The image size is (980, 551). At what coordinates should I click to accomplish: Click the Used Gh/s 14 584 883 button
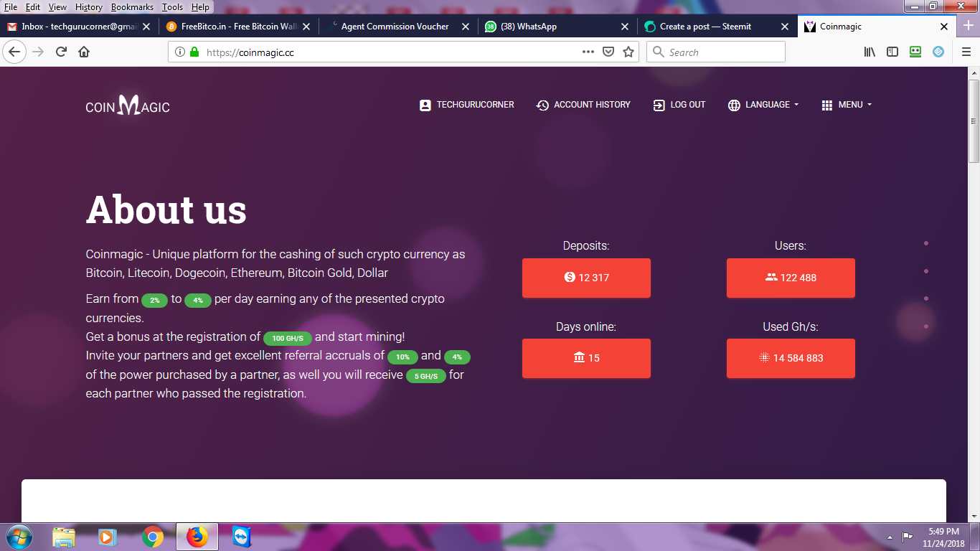point(791,358)
